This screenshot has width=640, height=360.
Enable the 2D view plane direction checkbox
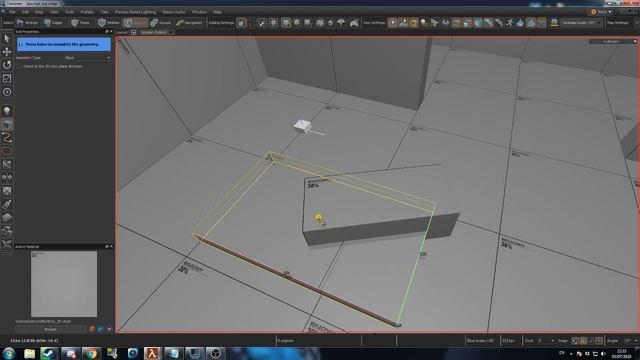(x=20, y=66)
